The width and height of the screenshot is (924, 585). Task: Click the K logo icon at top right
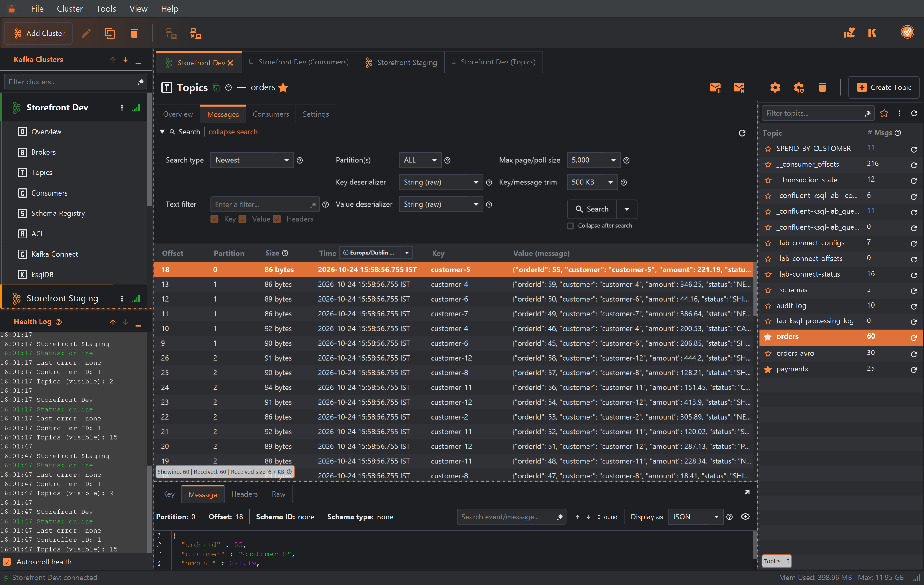tap(872, 33)
